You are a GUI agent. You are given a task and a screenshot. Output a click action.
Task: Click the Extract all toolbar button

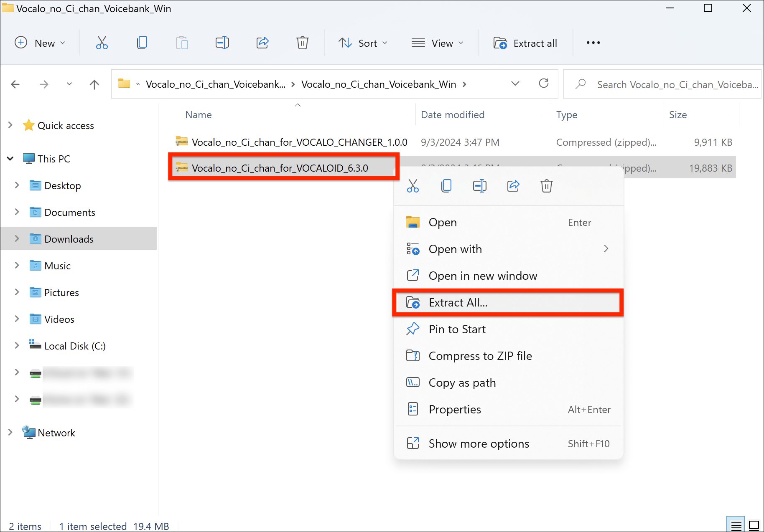(525, 43)
